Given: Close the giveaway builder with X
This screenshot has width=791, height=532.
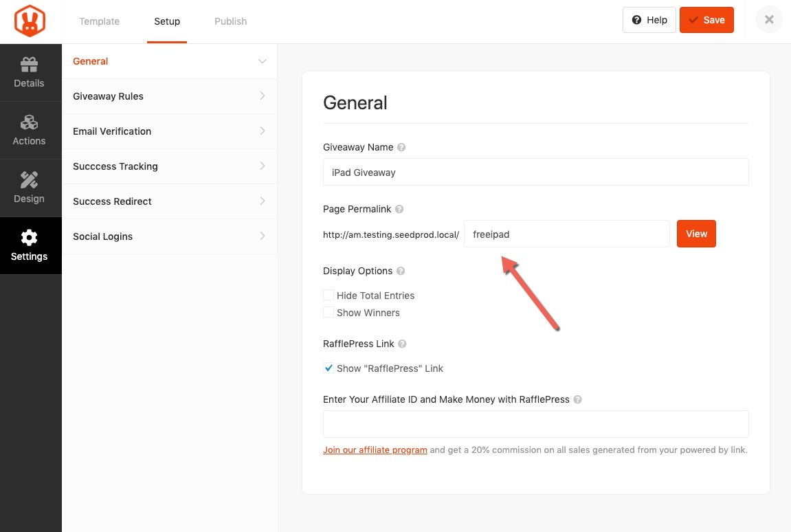Looking at the screenshot, I should [769, 20].
